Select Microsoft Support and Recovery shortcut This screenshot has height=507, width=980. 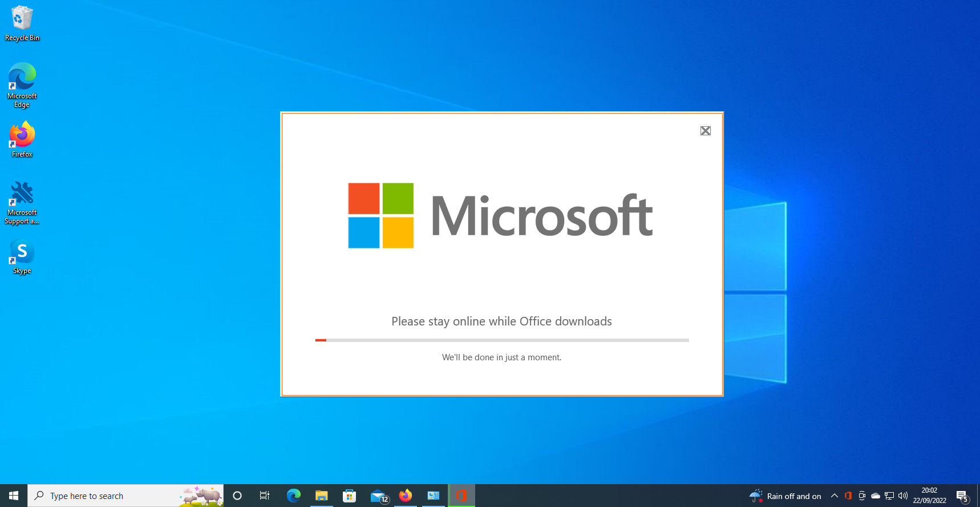pyautogui.click(x=22, y=203)
